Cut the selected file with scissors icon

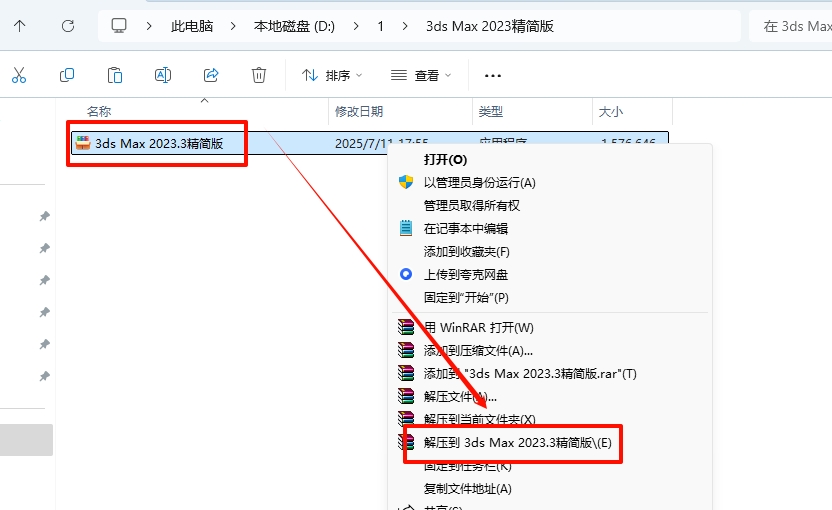click(19, 75)
